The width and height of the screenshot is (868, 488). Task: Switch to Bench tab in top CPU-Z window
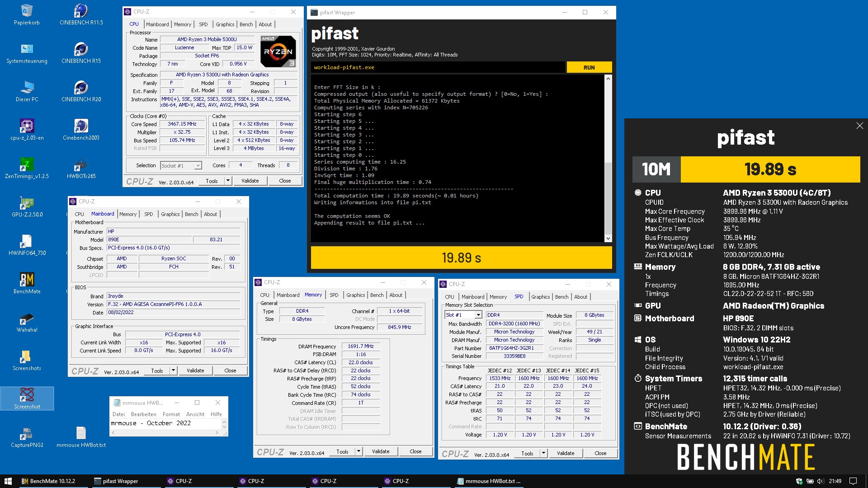point(246,24)
